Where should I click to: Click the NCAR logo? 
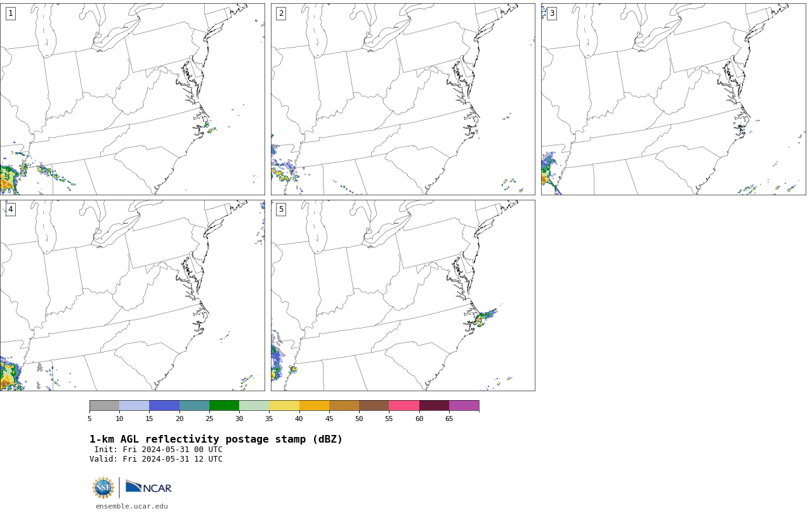click(149, 487)
